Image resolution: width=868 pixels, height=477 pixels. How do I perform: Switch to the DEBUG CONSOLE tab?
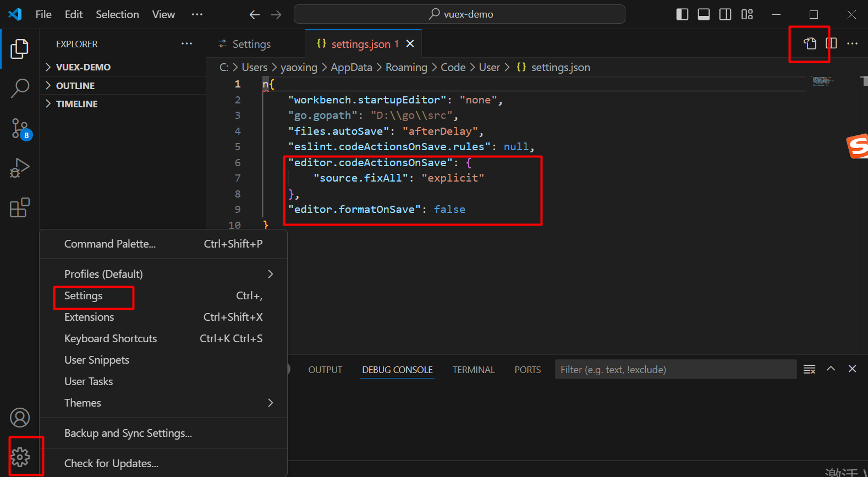397,370
